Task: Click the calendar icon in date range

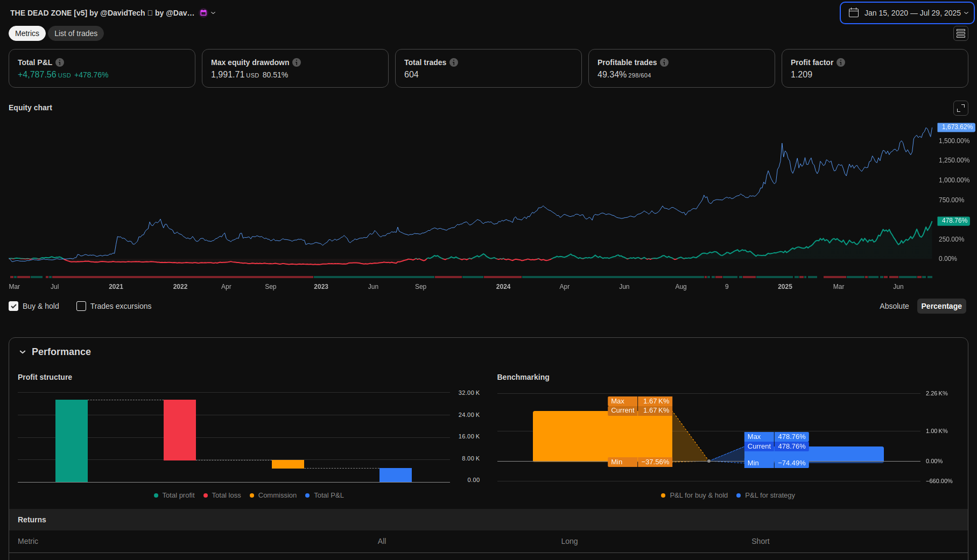Action: tap(854, 13)
